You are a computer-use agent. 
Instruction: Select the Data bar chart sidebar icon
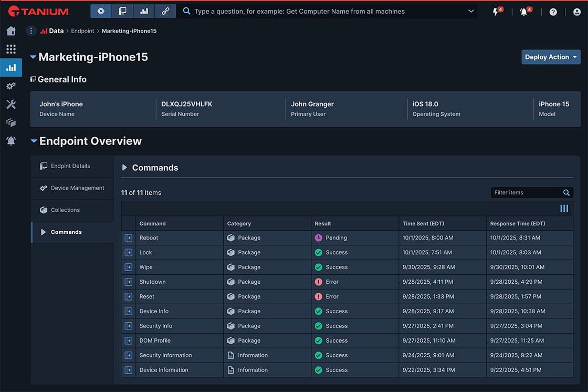[11, 68]
